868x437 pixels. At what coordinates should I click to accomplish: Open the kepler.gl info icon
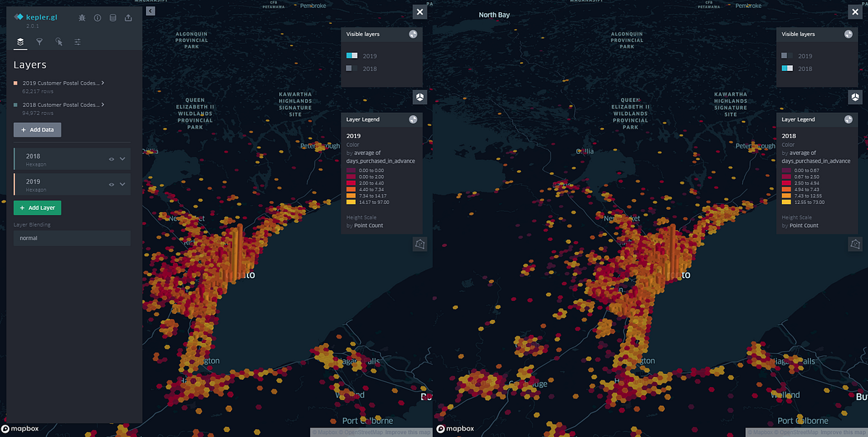coord(97,18)
